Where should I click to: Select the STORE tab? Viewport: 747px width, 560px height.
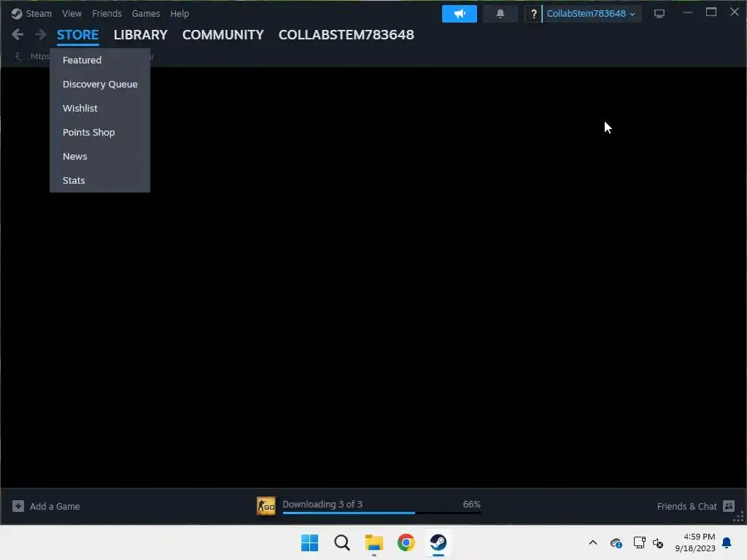coord(77,35)
